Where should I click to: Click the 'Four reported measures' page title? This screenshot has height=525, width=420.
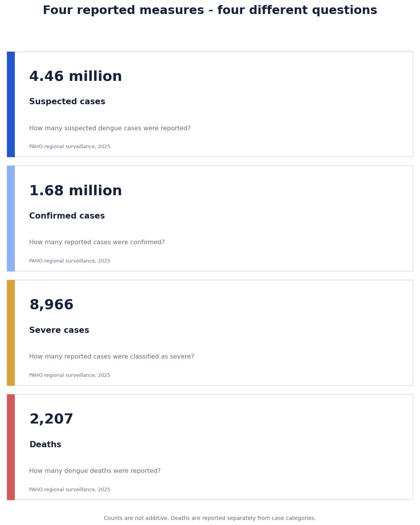coord(210,11)
